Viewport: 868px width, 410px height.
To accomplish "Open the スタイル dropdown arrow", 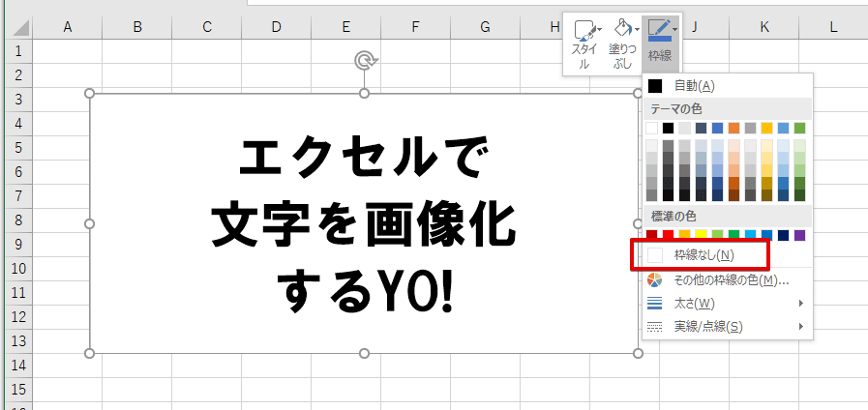I will coord(600,29).
